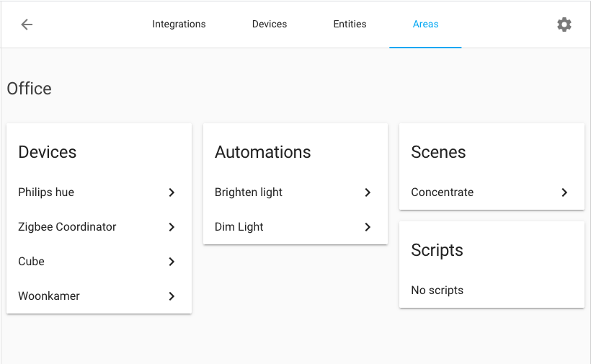
Task: Open the Devices tab
Action: 270,25
